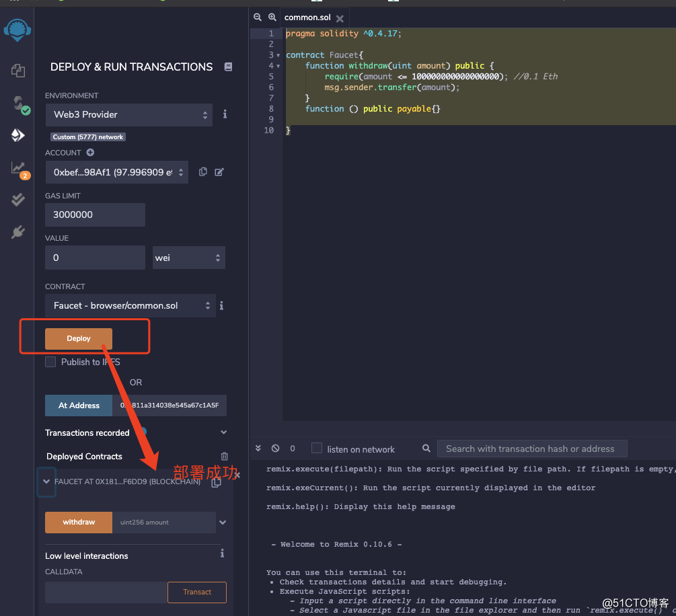Click the documentation icon beside panel title
The height and width of the screenshot is (616, 676).
coord(229,67)
